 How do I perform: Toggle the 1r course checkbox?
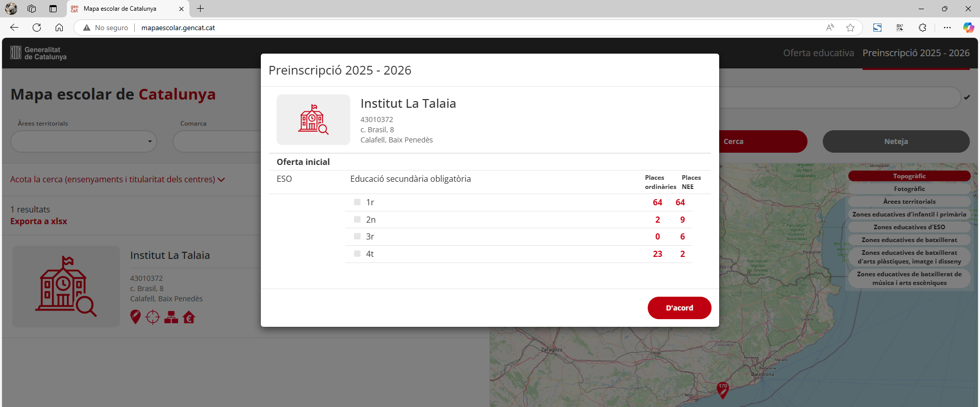[x=357, y=202]
